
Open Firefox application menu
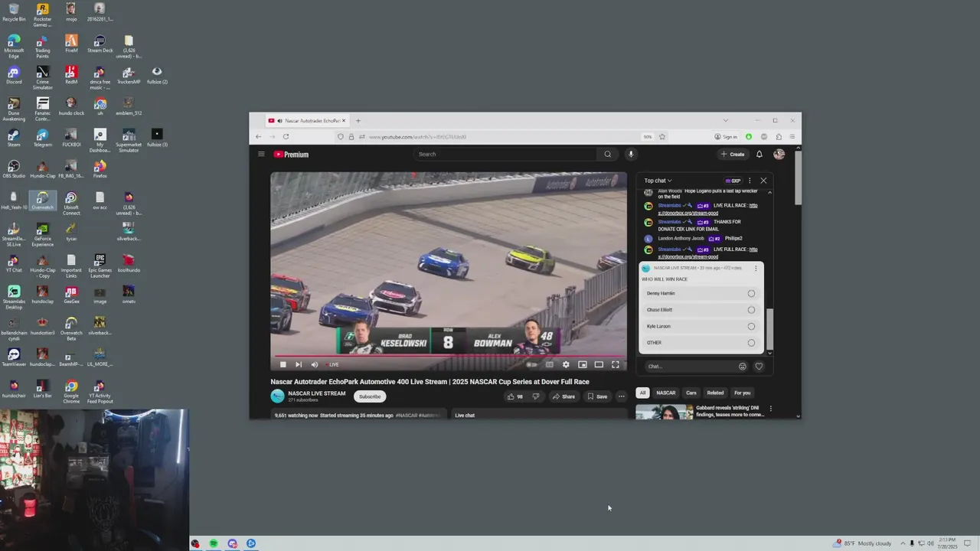click(x=792, y=137)
